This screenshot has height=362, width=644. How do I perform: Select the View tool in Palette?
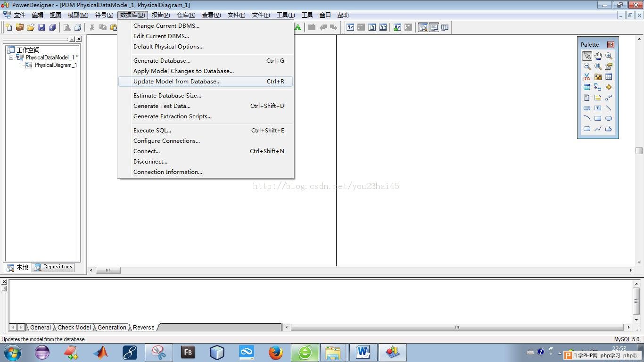click(x=586, y=87)
